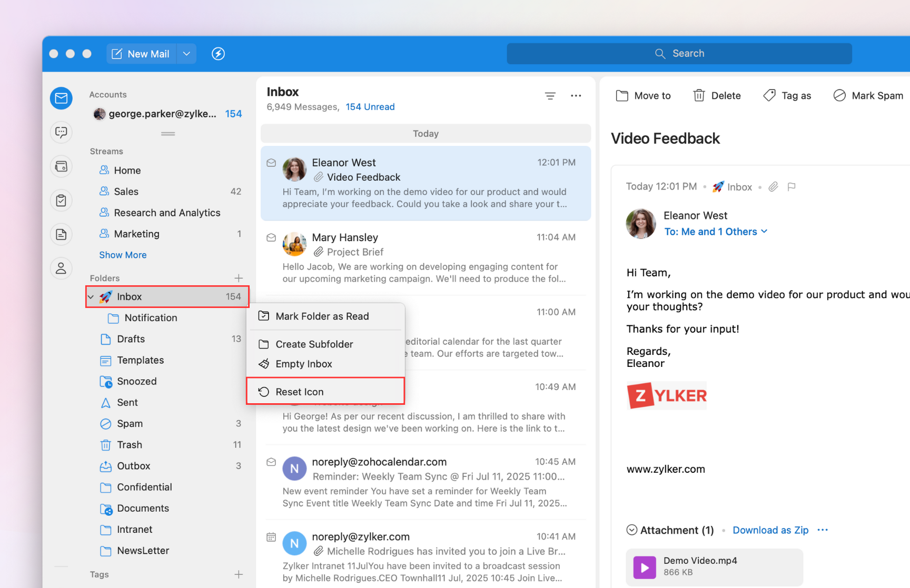Toggle read status of Mary Hansley email
Screen dimensions: 910x588
[271, 238]
